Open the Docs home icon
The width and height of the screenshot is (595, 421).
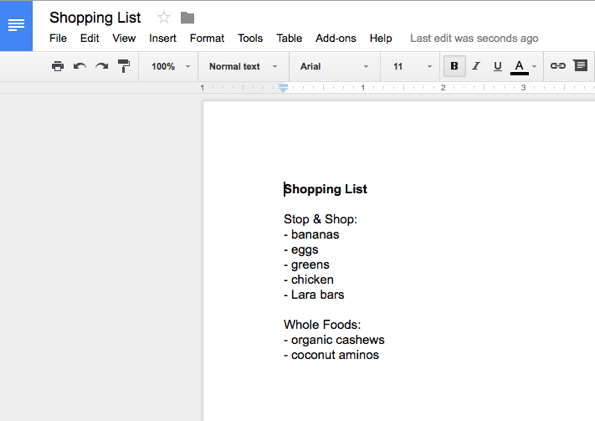(x=16, y=25)
